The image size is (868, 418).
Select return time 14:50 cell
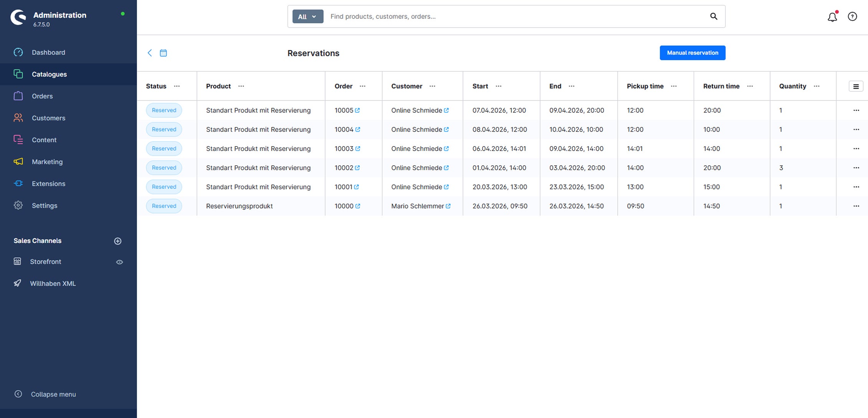click(x=732, y=206)
